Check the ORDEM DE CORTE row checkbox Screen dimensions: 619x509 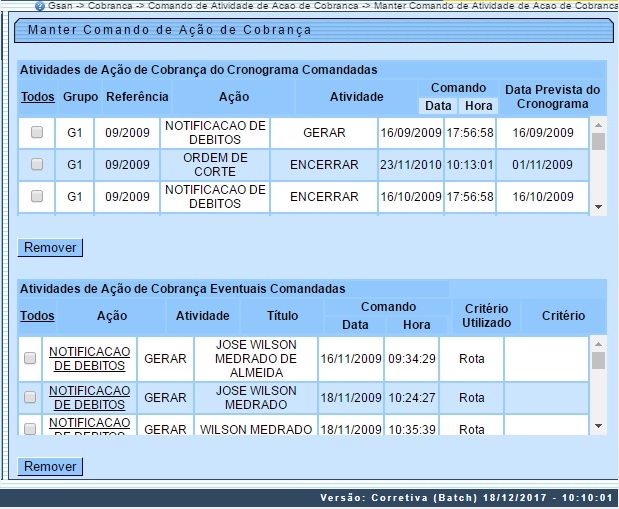pyautogui.click(x=37, y=164)
